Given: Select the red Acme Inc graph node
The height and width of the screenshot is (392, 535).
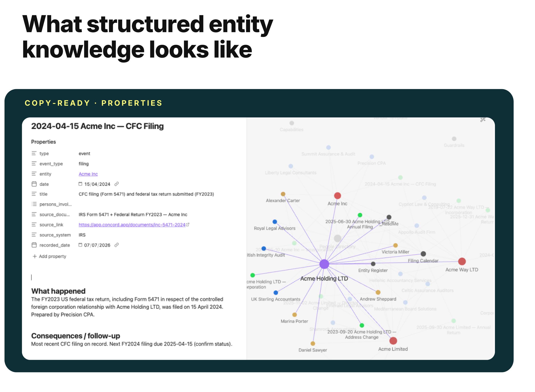Looking at the screenshot, I should [x=337, y=196].
